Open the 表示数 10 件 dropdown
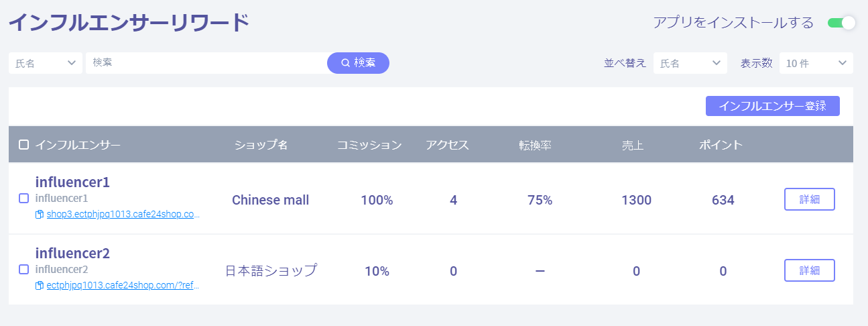Viewport: 868px width, 326px height. click(x=816, y=63)
